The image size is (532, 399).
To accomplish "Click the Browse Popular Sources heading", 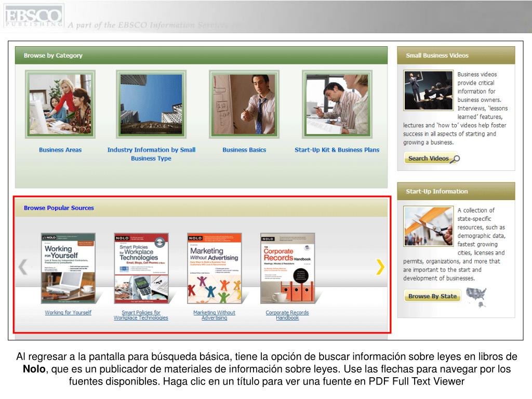I will [x=59, y=208].
